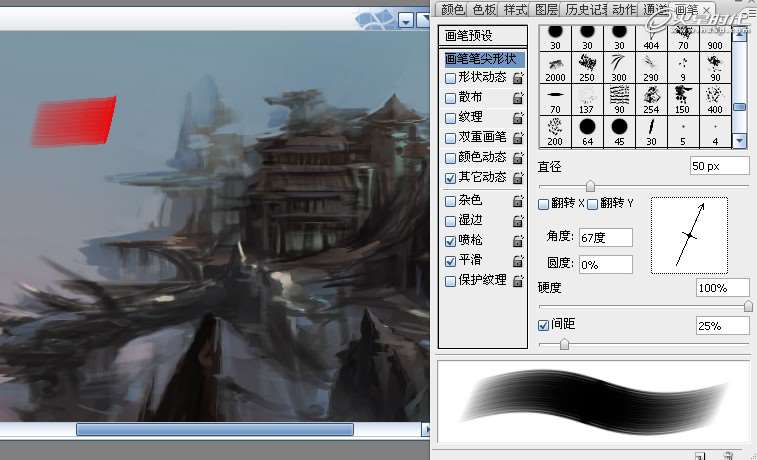
Task: Click the 角度 field showing 67度
Action: pos(606,237)
